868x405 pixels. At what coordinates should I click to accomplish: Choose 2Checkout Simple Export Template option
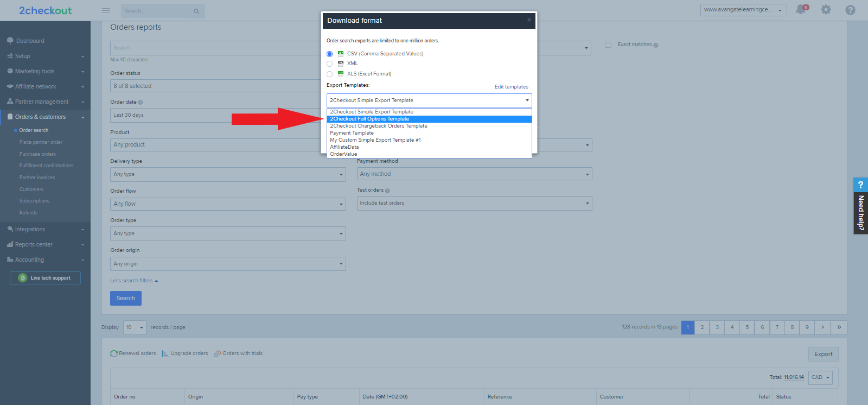(429, 112)
